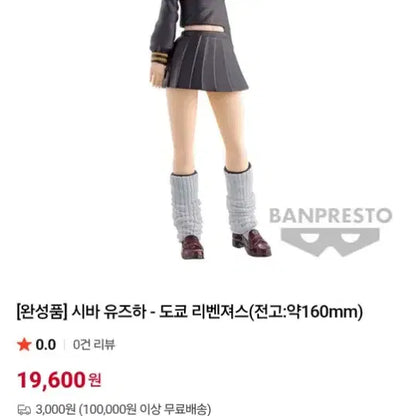Click the Banpresto mask logo emblem

pyautogui.click(x=330, y=242)
